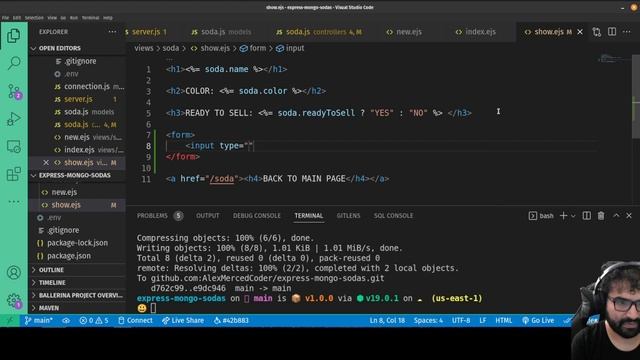Expand the Outline section
The image size is (640, 360).
77,270
